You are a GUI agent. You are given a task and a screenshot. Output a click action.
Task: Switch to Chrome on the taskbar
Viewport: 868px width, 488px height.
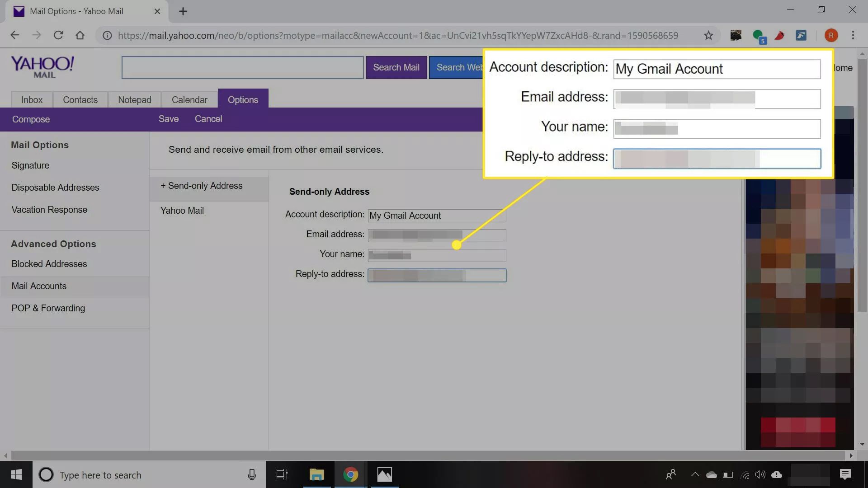[350, 474]
